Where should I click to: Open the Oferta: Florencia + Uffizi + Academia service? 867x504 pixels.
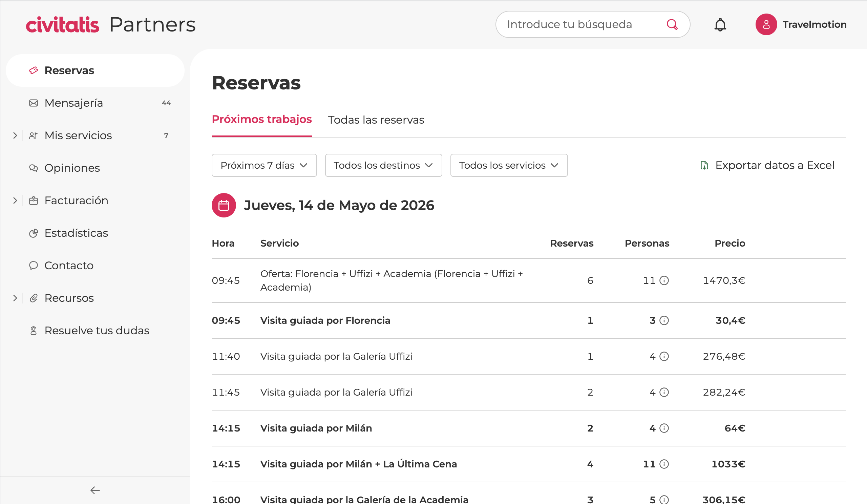click(392, 280)
